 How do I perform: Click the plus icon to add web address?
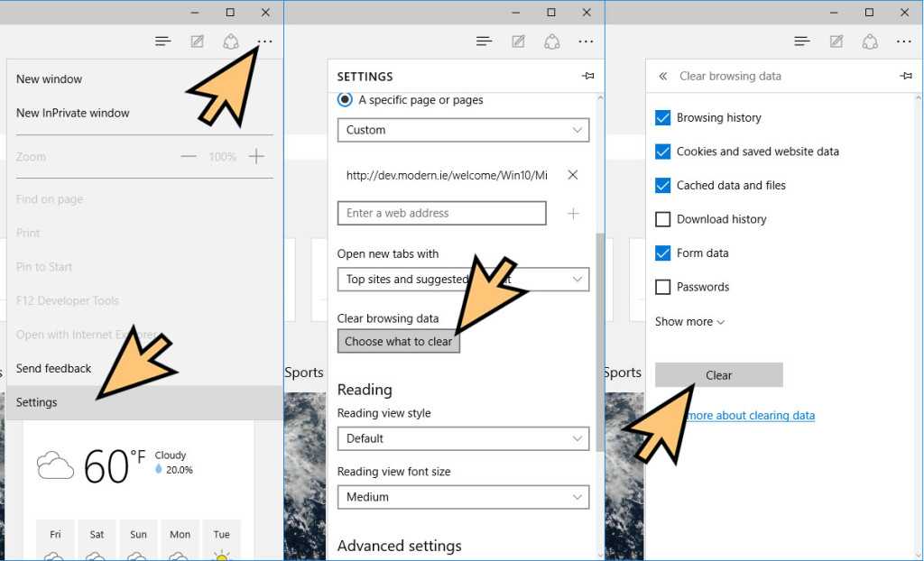pyautogui.click(x=572, y=214)
